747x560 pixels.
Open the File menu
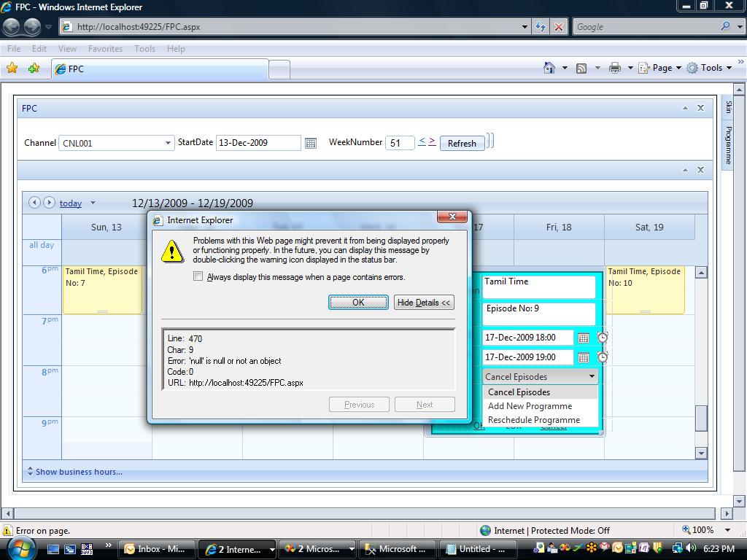click(x=14, y=49)
